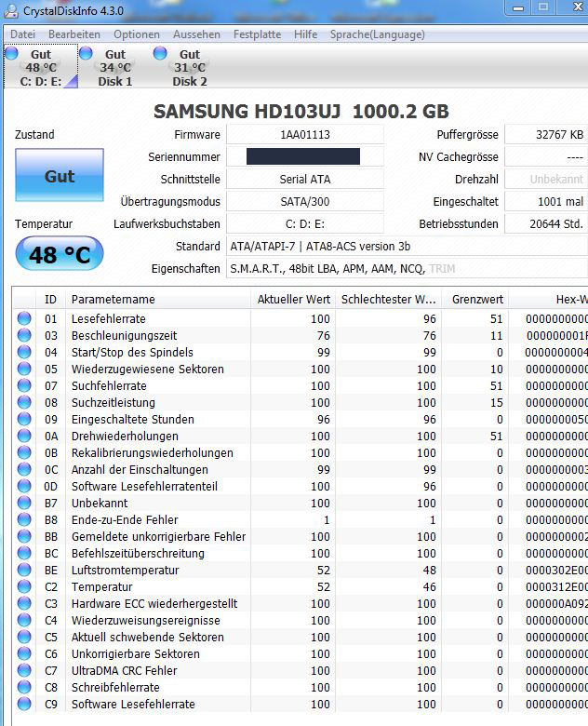The image size is (588, 726).
Task: Click the Puffergrösse value 32767 KB
Action: tap(546, 135)
